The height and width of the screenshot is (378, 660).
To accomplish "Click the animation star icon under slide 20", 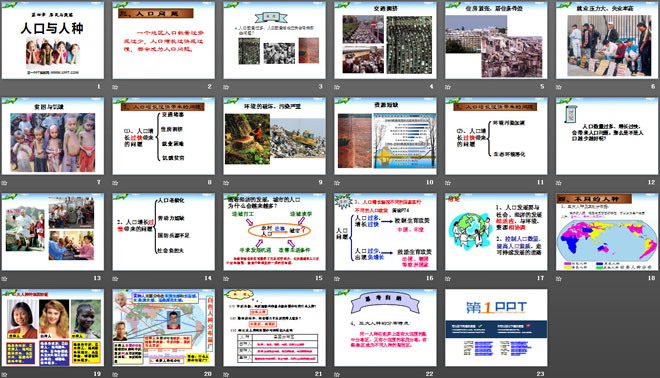I will 115,374.
